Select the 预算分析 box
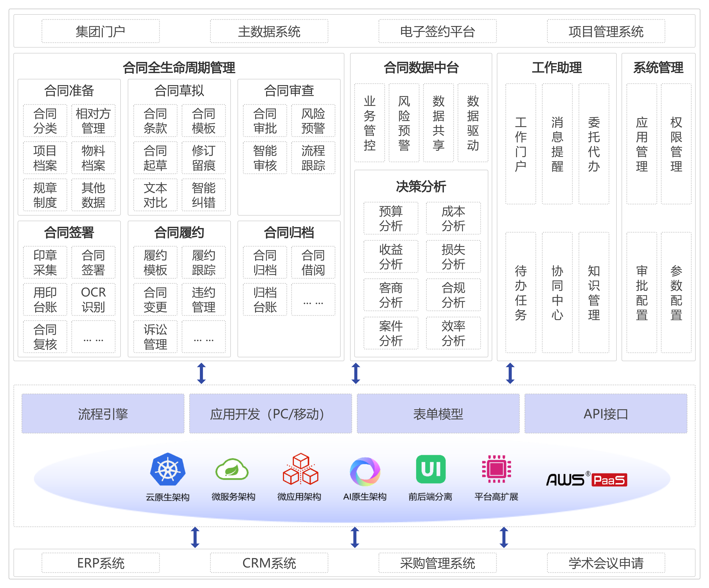Viewport: 709px width, 588px height. click(391, 218)
